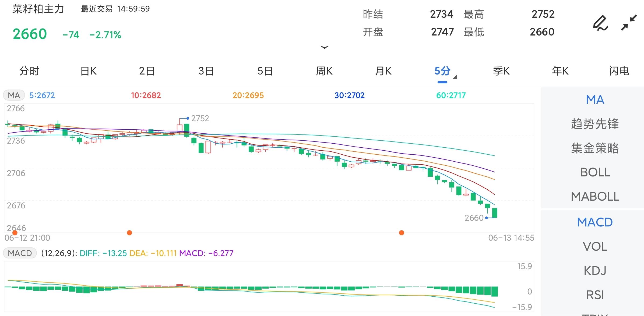Select MACD in sub-indicator list
The height and width of the screenshot is (316, 644).
(x=595, y=222)
